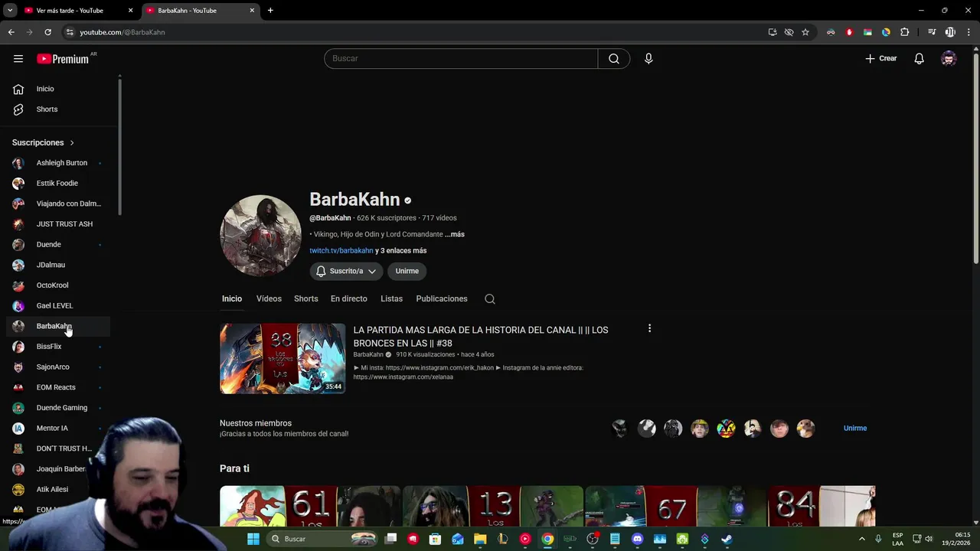
Task: Open Chrome icon in taskbar
Action: pos(547,539)
